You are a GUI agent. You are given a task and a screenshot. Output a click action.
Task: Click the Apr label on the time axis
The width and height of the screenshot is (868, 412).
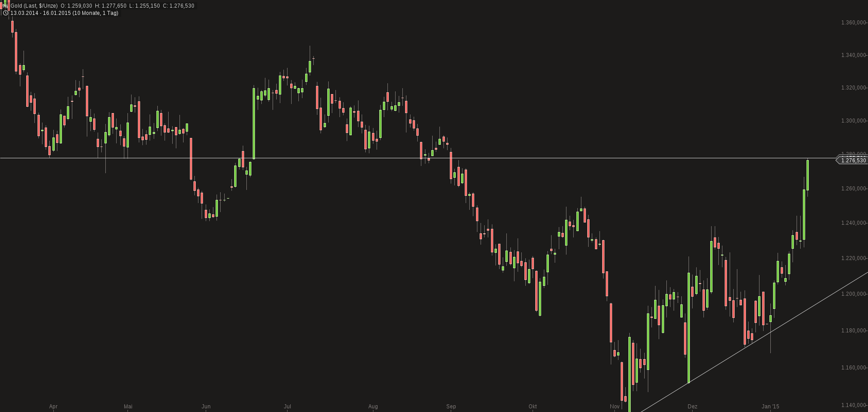[53, 407]
